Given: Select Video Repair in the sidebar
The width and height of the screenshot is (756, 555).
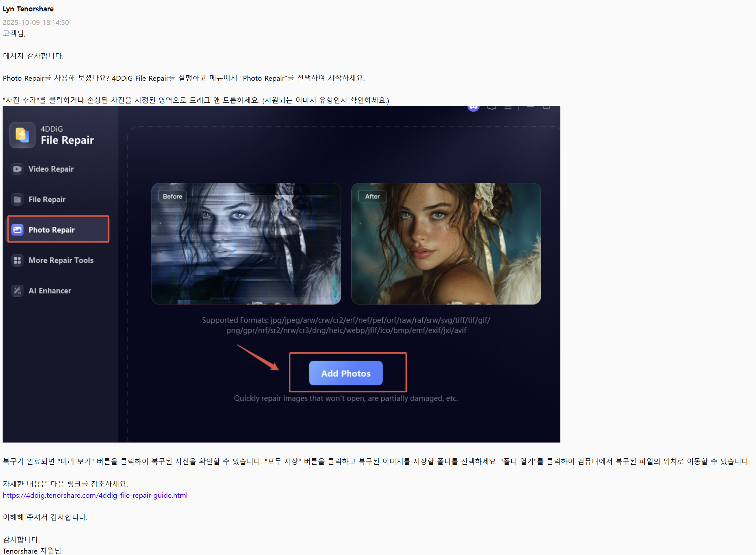Looking at the screenshot, I should (x=51, y=169).
